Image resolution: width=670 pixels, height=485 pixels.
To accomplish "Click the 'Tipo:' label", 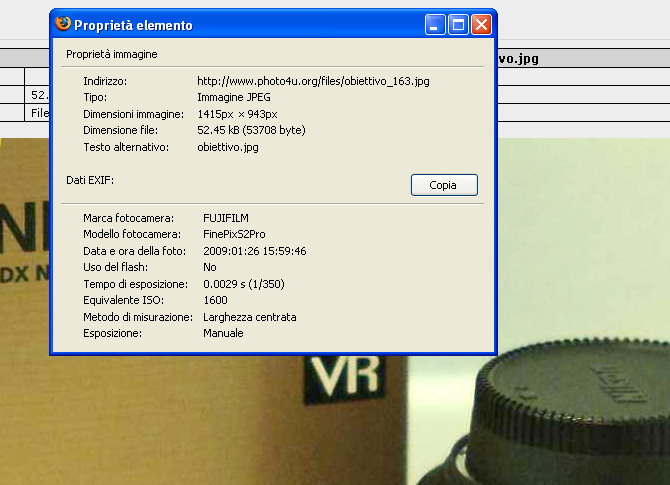I will pos(95,97).
